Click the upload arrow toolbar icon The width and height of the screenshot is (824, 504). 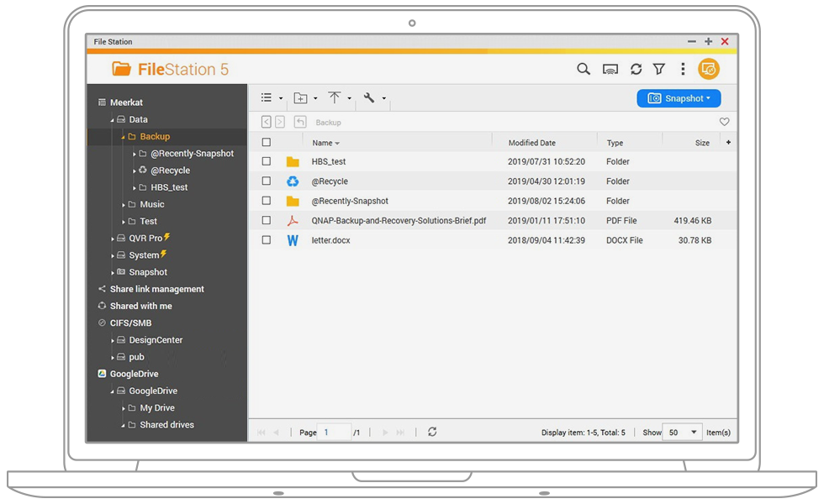tap(335, 98)
